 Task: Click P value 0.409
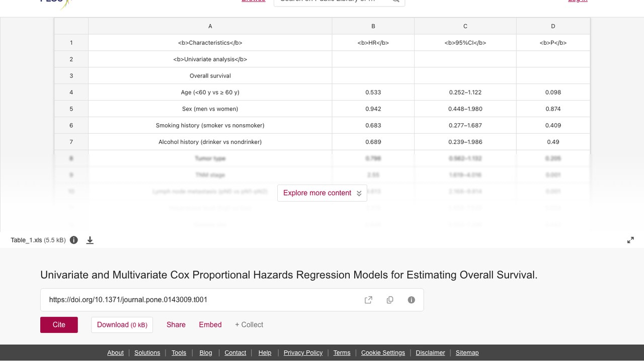(x=553, y=126)
